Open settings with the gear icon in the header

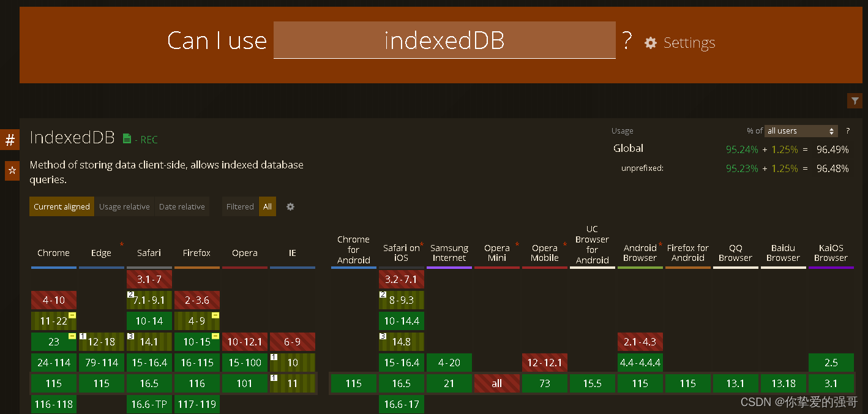click(x=650, y=43)
